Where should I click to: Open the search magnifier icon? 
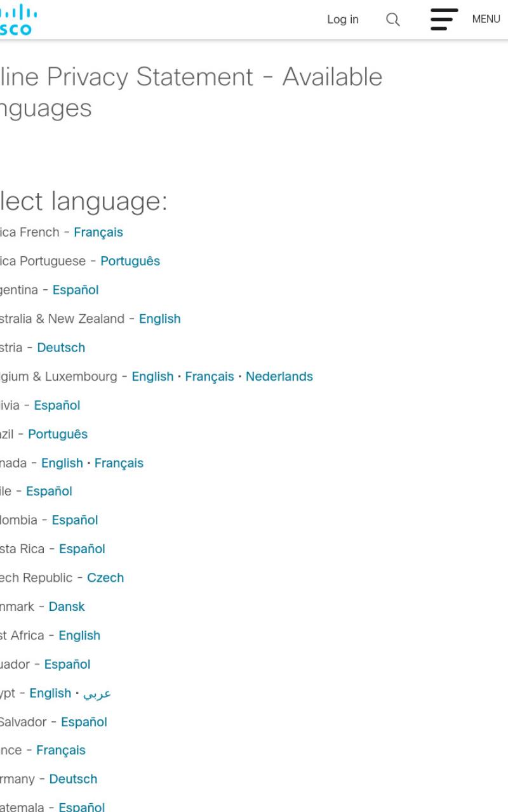pyautogui.click(x=393, y=20)
